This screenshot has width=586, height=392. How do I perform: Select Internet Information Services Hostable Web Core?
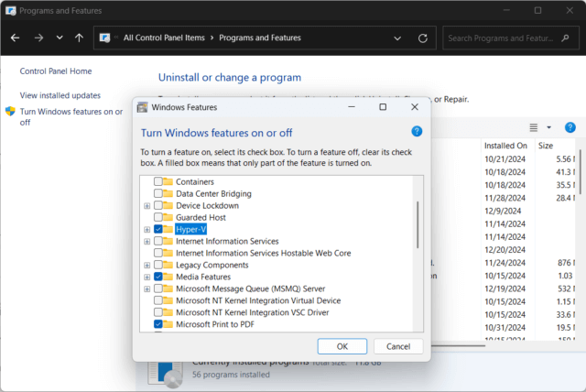263,253
